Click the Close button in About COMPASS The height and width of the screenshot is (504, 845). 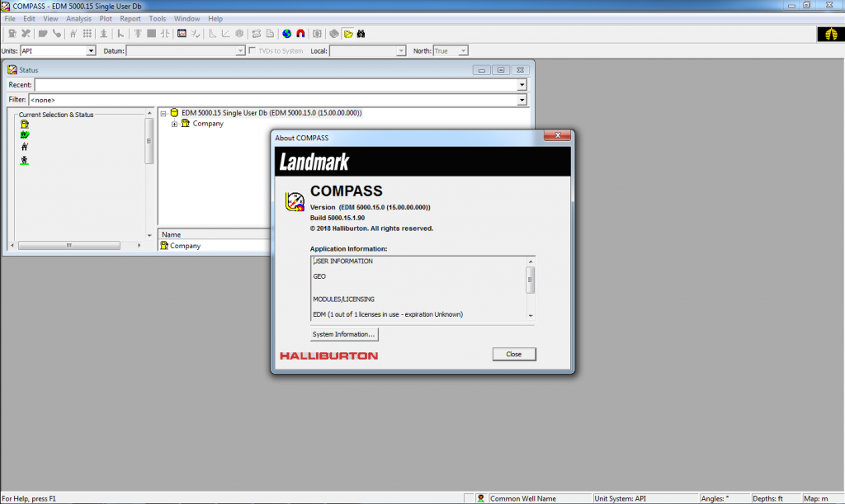point(514,355)
